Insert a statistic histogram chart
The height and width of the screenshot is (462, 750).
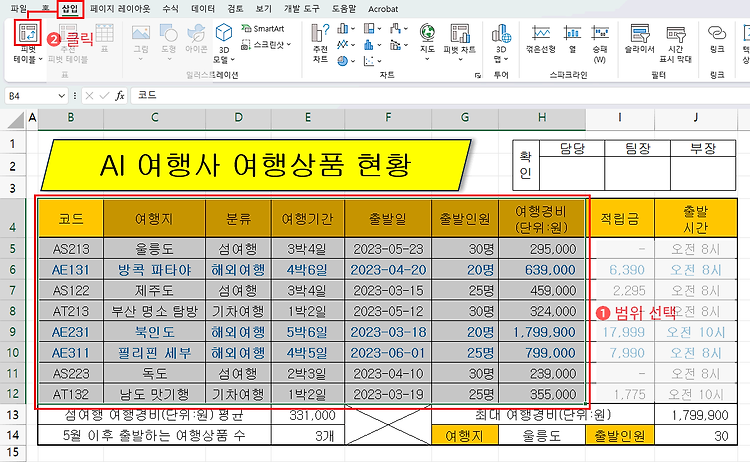point(369,44)
